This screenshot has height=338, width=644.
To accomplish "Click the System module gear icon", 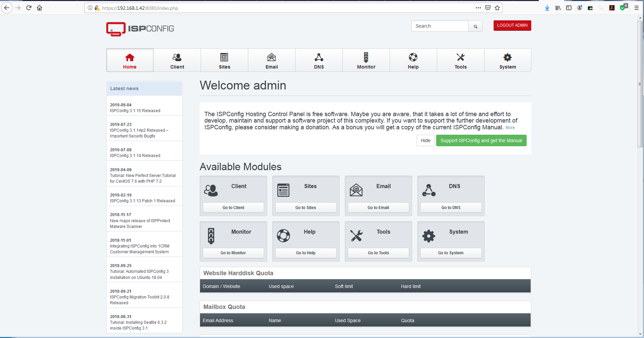I will tap(429, 236).
